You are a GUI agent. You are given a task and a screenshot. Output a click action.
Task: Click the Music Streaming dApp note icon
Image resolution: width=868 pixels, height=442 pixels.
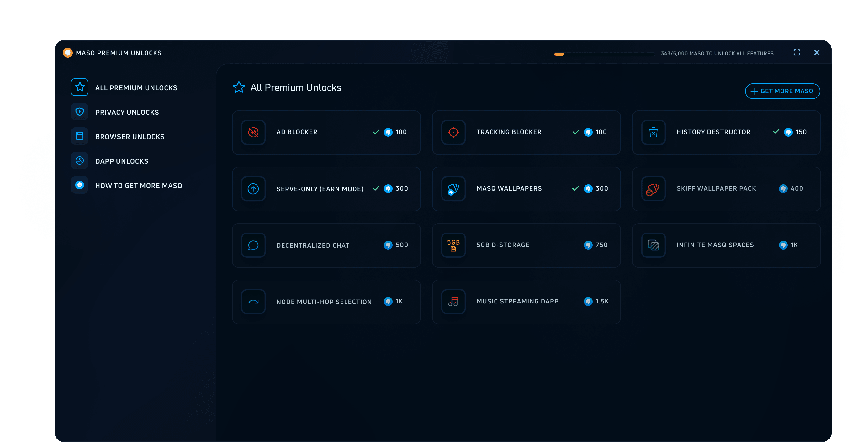tap(453, 302)
